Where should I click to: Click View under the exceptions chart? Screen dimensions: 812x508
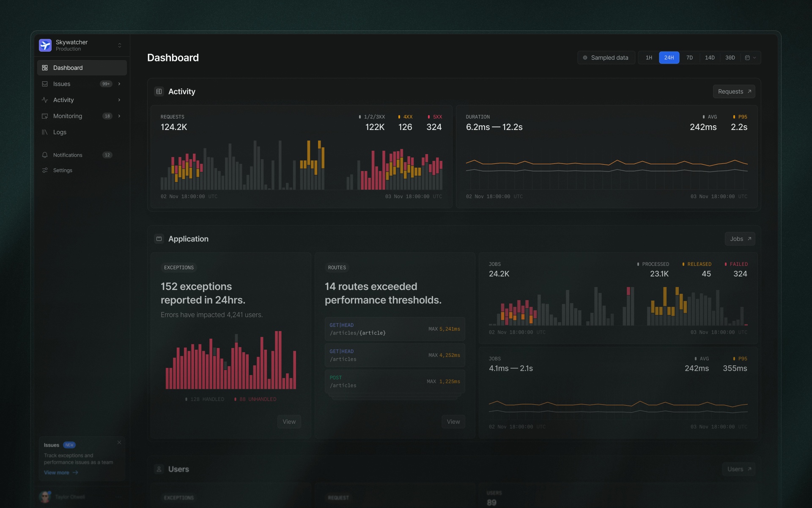tap(289, 421)
